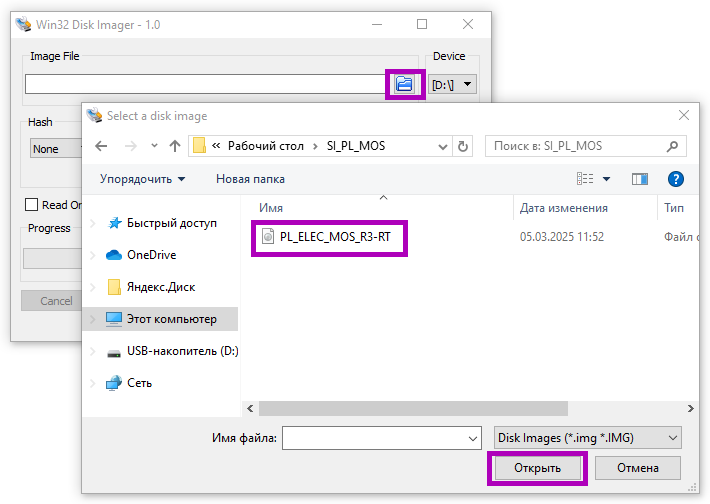This screenshot has width=710, height=504.
Task: Click the PL_ELEC_MOS_R3-RT file icon
Action: click(268, 236)
